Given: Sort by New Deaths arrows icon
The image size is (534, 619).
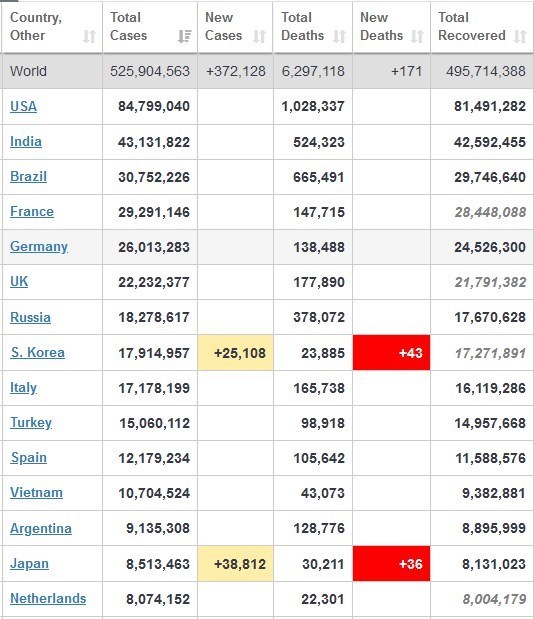Looking at the screenshot, I should [417, 36].
